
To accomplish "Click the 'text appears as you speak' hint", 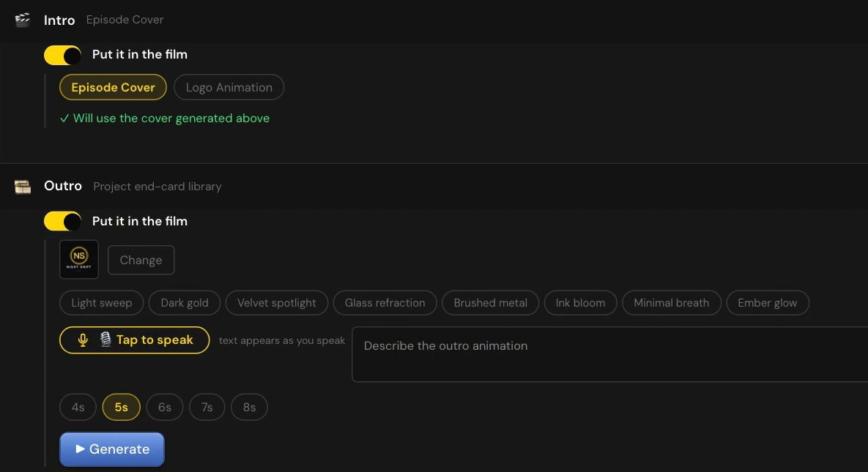I will [x=282, y=340].
